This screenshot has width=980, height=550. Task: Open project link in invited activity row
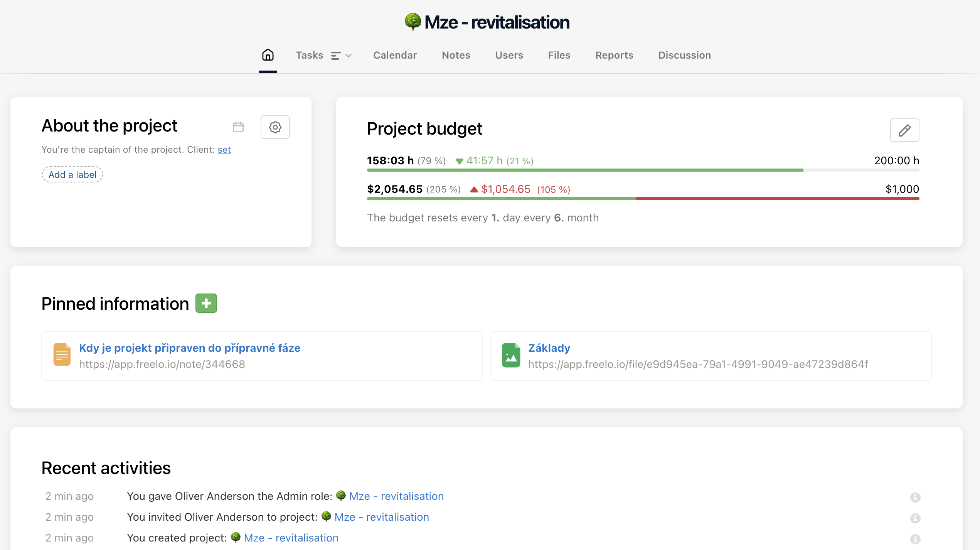382,517
